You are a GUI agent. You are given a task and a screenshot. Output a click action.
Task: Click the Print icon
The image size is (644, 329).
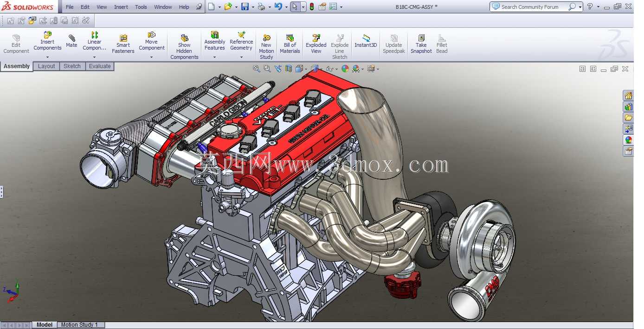tap(261, 6)
